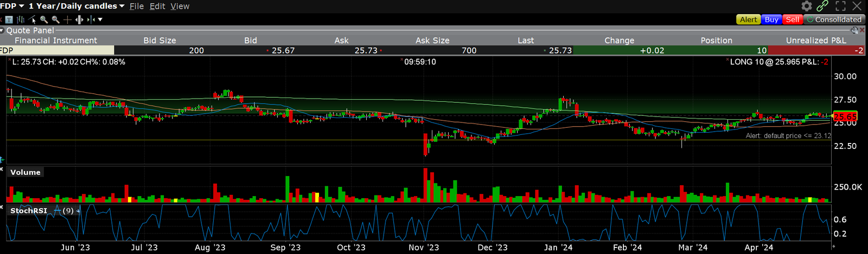Click the Quote Panel wrench configure icon
This screenshot has height=254, width=868.
pyautogui.click(x=854, y=31)
